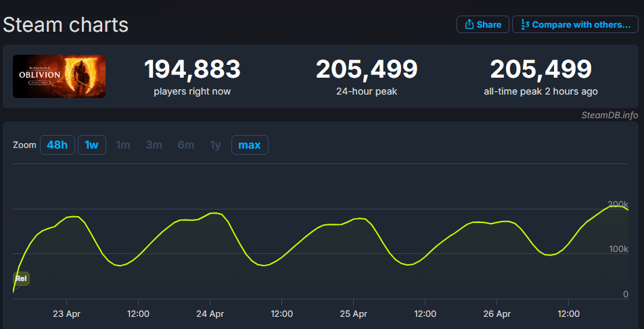Open the Oblivion Remastered game thumbnail
The height and width of the screenshot is (329, 644).
[59, 76]
